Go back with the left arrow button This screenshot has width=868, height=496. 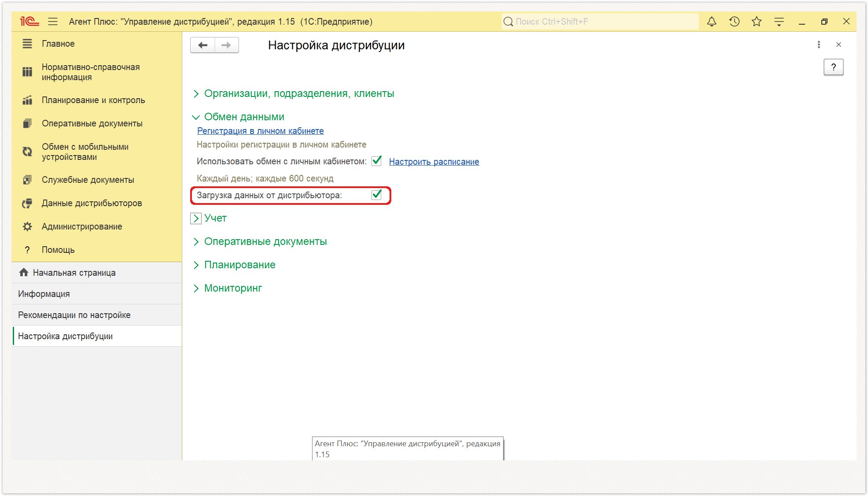[x=203, y=45]
